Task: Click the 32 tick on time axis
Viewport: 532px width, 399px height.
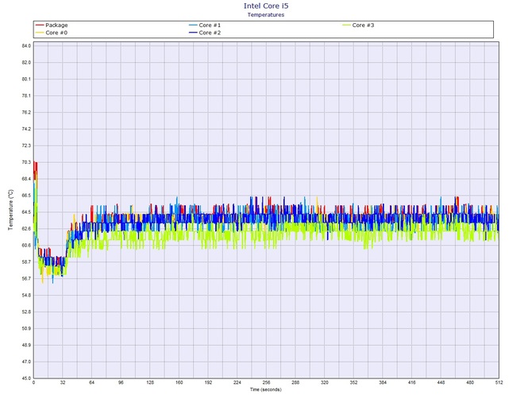Action: click(63, 382)
